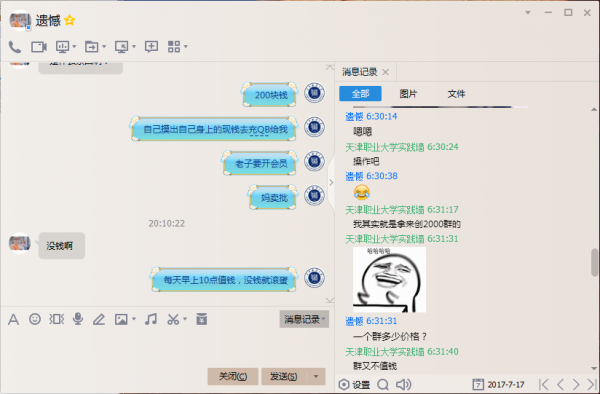
Task: Click the history scroll up arrow
Action: pyautogui.click(x=594, y=109)
